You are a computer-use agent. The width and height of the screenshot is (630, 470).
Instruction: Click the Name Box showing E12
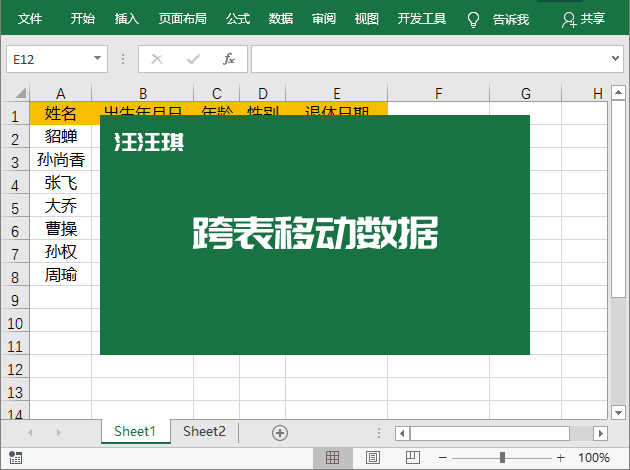(57, 59)
